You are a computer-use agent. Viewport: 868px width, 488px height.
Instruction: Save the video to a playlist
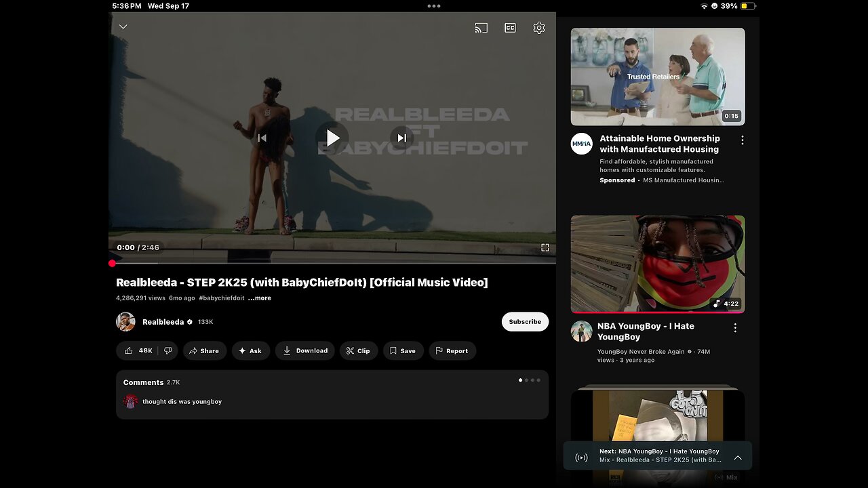coord(403,351)
